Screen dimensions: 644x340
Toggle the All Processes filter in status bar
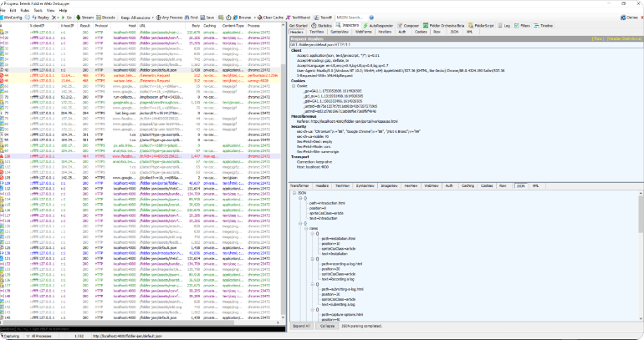pyautogui.click(x=39, y=335)
